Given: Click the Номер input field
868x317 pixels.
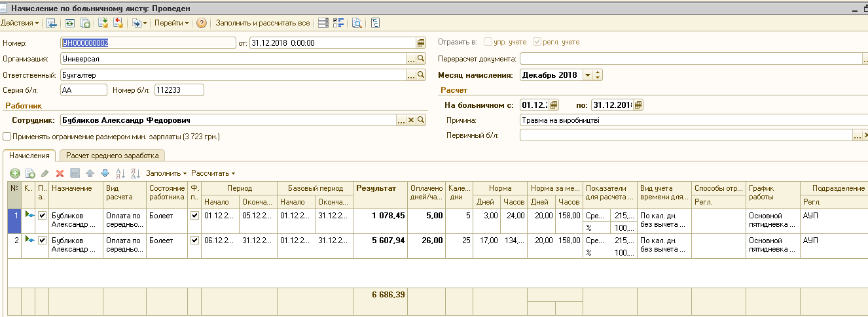Looking at the screenshot, I should click(x=147, y=42).
